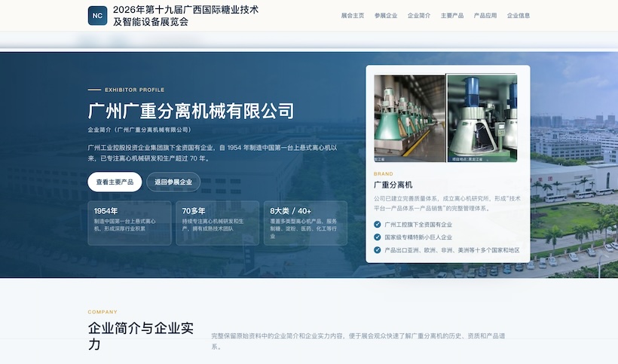Click check icon beside 广州工控旗下全资国有企业
This screenshot has width=618, height=364.
click(377, 225)
